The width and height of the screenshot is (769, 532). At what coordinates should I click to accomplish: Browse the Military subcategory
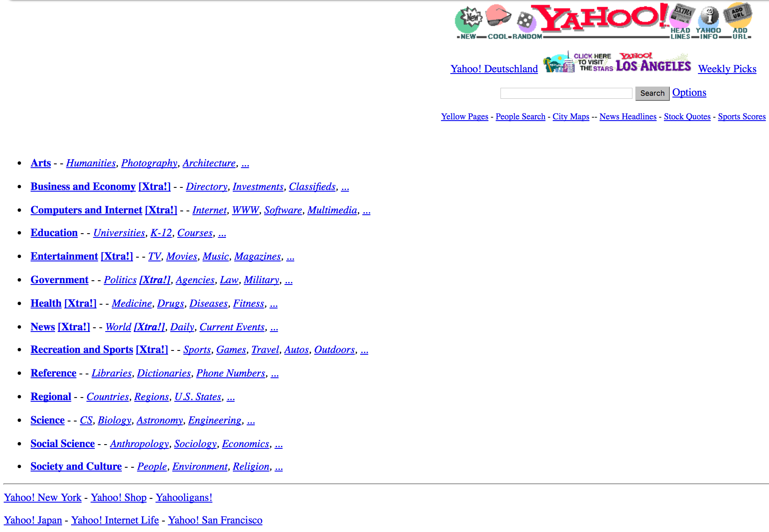(x=261, y=280)
